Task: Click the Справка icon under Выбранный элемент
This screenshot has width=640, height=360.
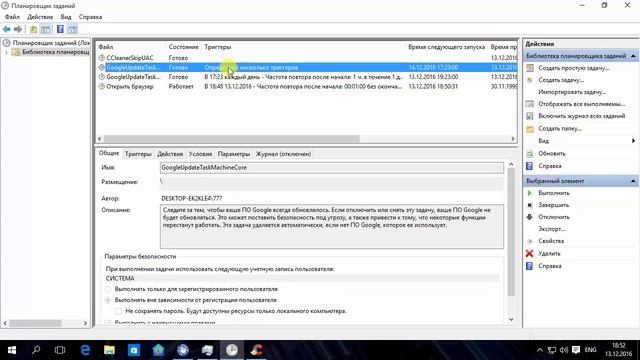Action: click(530, 266)
